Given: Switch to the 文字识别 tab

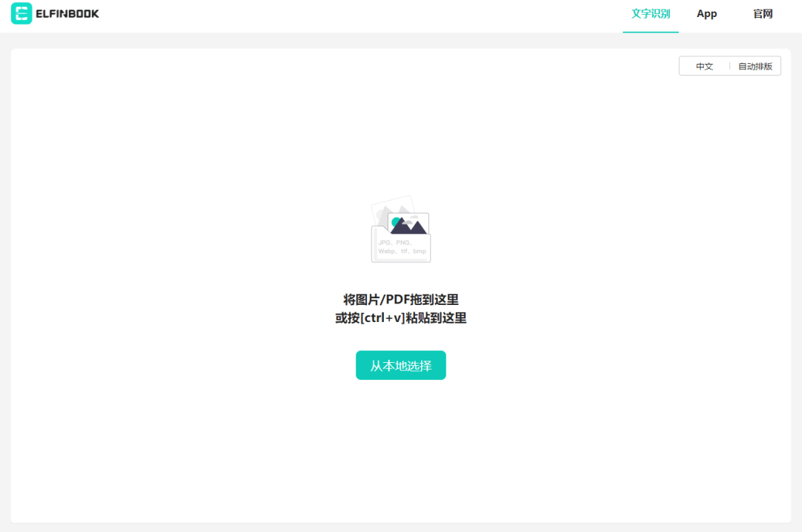Looking at the screenshot, I should pos(651,13).
